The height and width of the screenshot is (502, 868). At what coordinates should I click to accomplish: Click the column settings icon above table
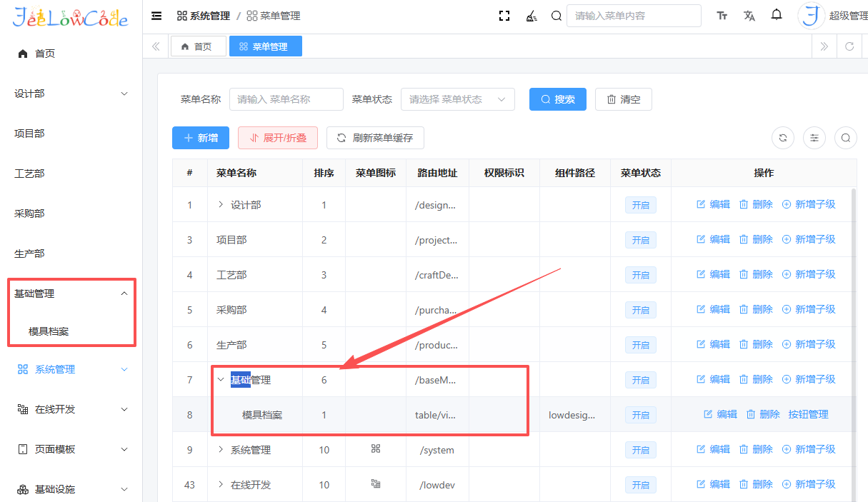pos(814,138)
